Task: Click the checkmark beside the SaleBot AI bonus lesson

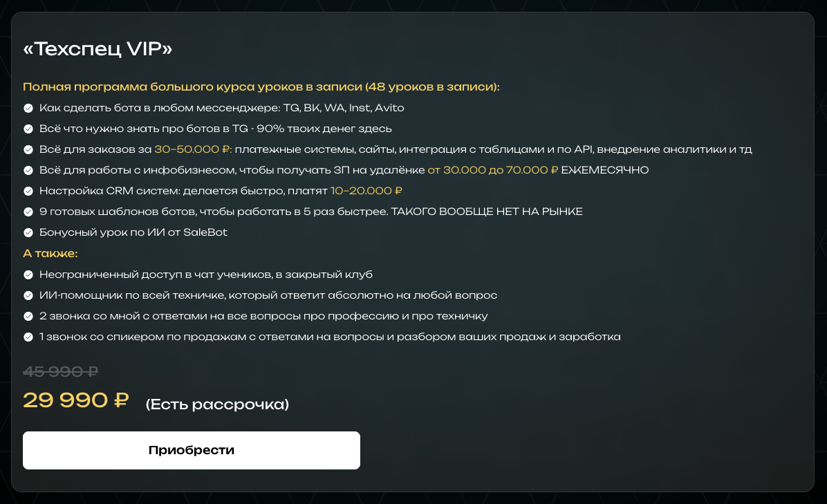Action: coord(28,232)
